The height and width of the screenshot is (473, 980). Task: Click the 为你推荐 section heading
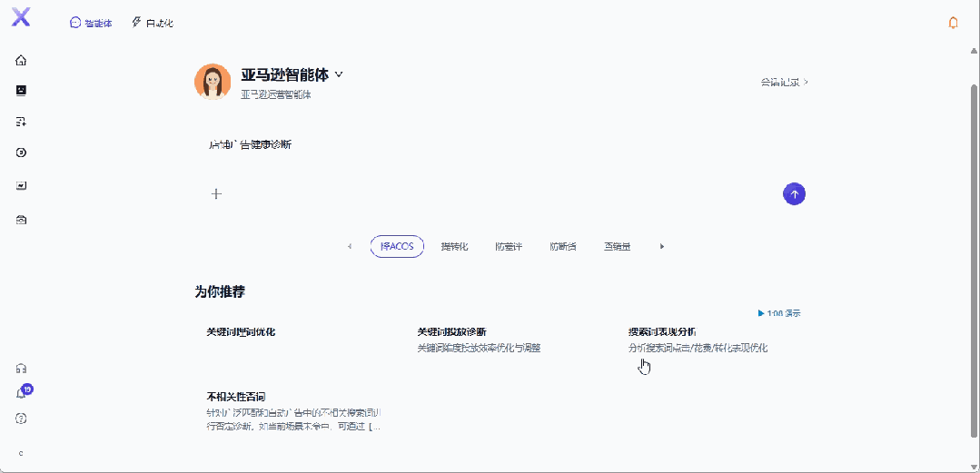click(x=220, y=291)
